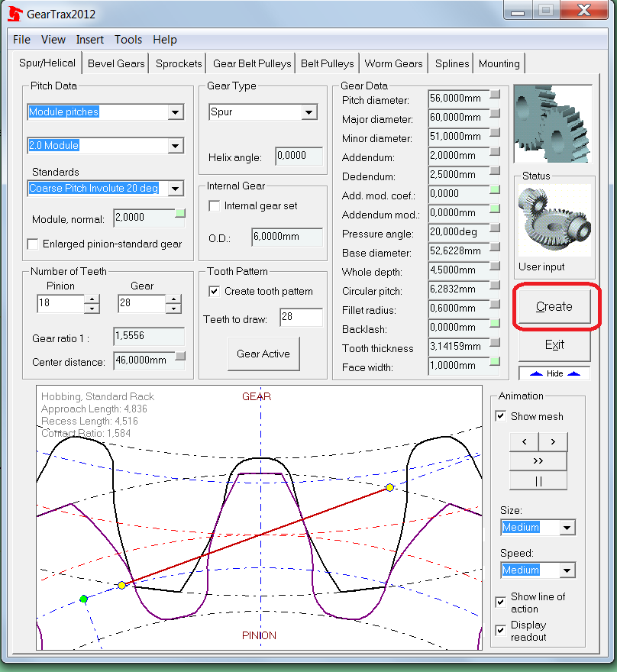617x672 pixels.
Task: Click the gray square beside Whole depth
Action: 495,266
